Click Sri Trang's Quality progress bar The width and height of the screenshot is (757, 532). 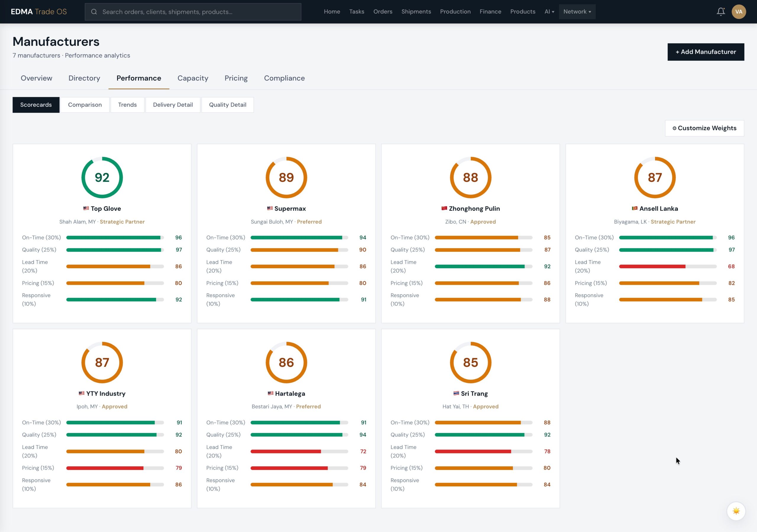pos(483,435)
